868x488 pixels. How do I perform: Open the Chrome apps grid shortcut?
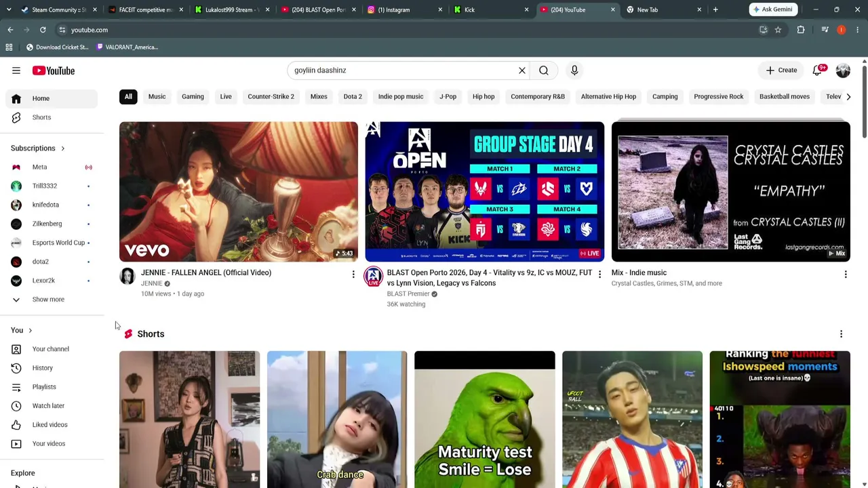point(9,47)
